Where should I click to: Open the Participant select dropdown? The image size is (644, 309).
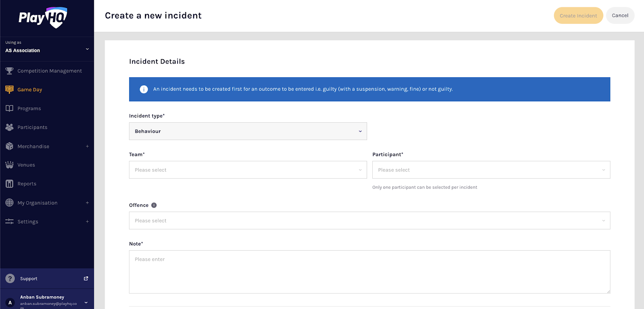coord(491,170)
